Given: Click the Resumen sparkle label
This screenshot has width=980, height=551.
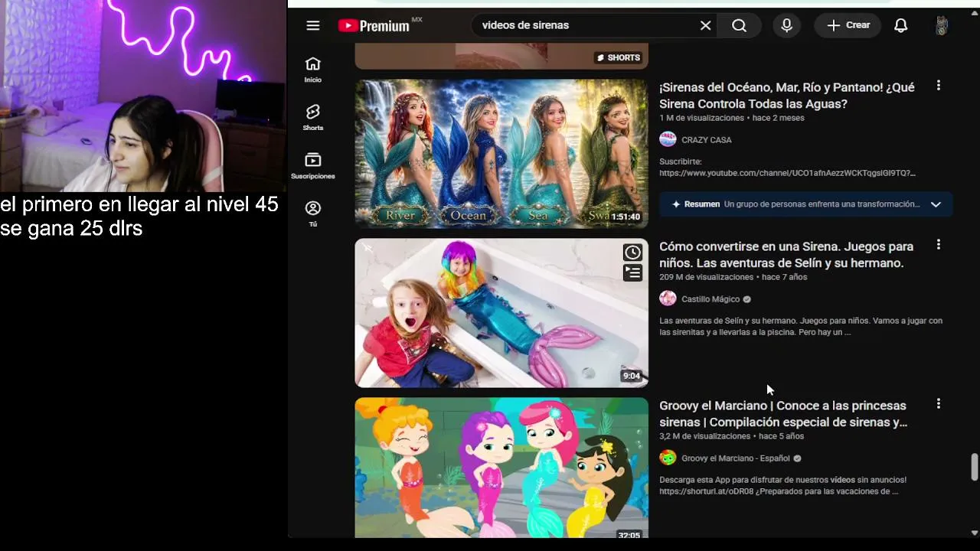Looking at the screenshot, I should (695, 204).
